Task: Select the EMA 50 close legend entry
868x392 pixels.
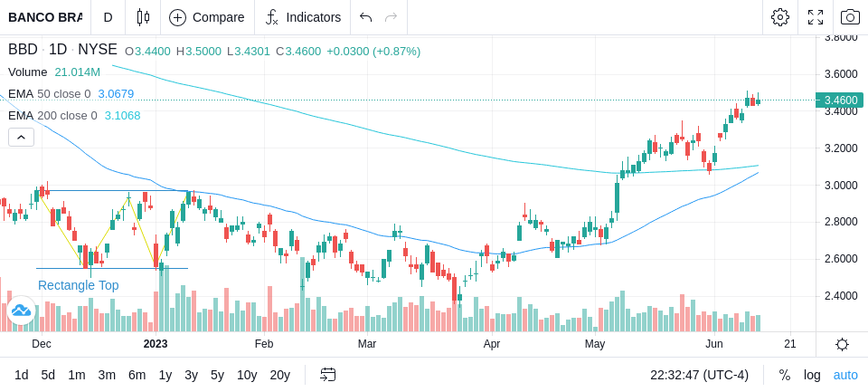Action: click(x=49, y=94)
